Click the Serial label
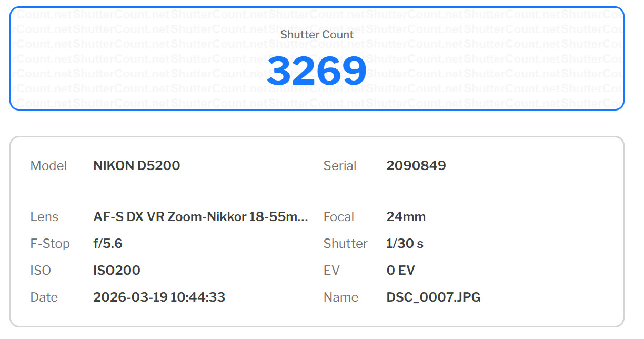Viewport: 644px width, 339px height. (339, 166)
